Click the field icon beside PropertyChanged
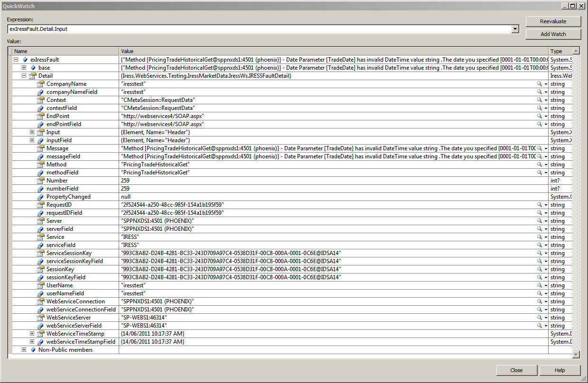 pyautogui.click(x=41, y=197)
